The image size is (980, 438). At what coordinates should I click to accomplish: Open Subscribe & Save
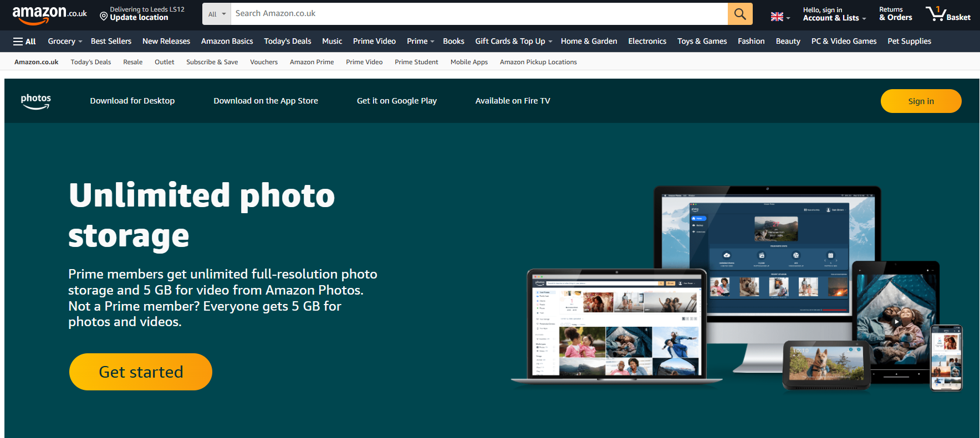212,62
